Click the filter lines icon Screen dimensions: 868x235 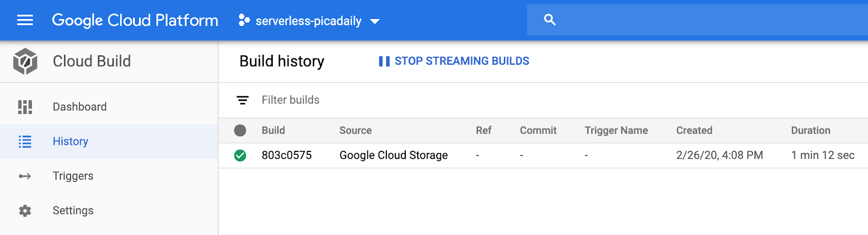(x=242, y=100)
